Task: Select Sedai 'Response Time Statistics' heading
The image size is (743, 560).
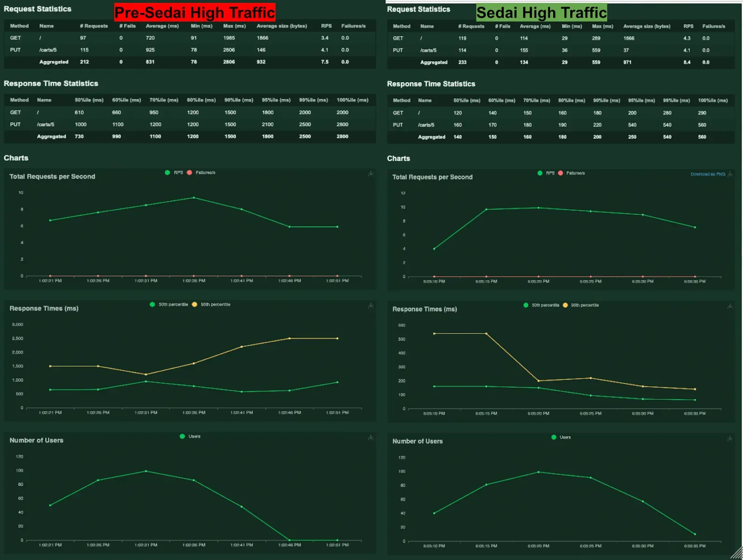Action: click(431, 84)
